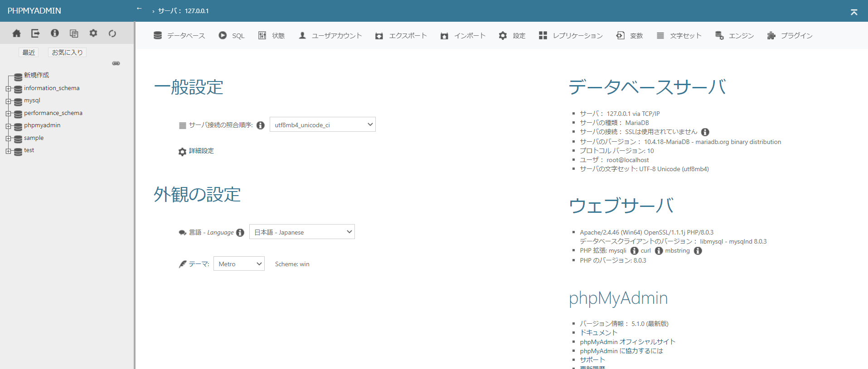Select the information_schema database
Viewport: 868px width, 369px height.
coord(52,88)
